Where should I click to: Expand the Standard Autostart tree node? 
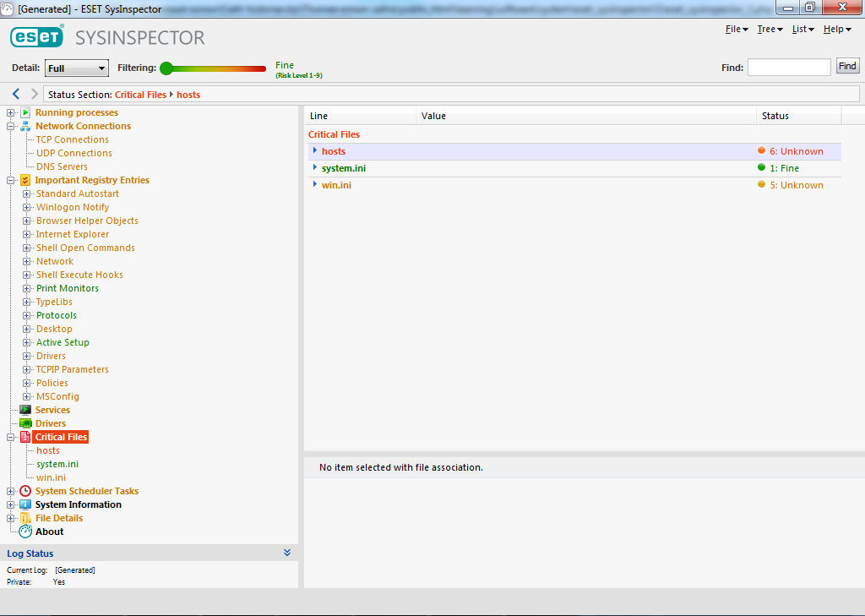click(x=27, y=194)
